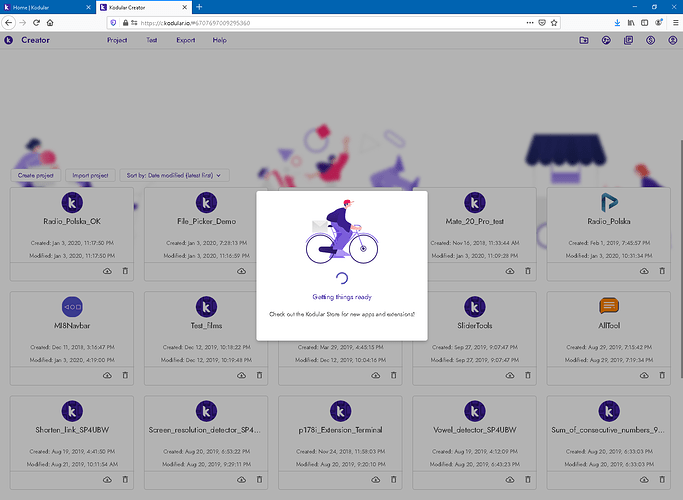
Task: Delete the SliderTools project
Action: pos(527,375)
